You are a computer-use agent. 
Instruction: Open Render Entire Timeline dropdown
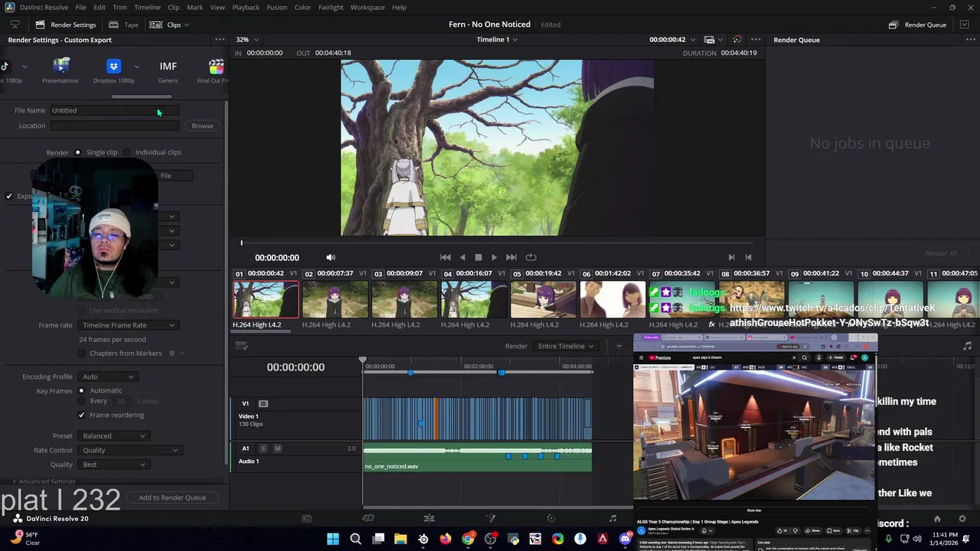[565, 346]
